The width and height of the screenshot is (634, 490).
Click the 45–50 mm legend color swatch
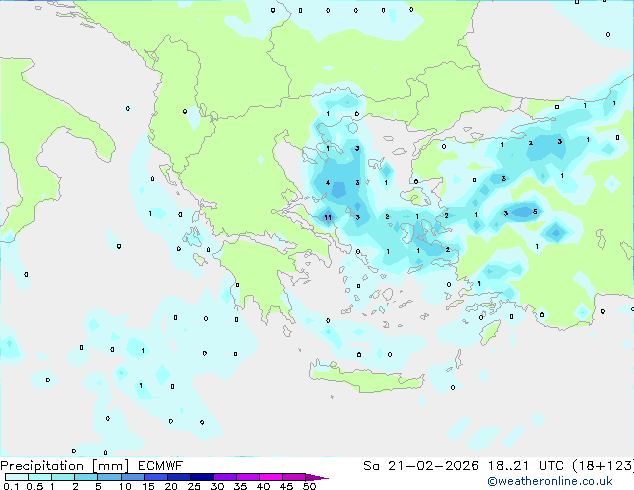(294, 477)
